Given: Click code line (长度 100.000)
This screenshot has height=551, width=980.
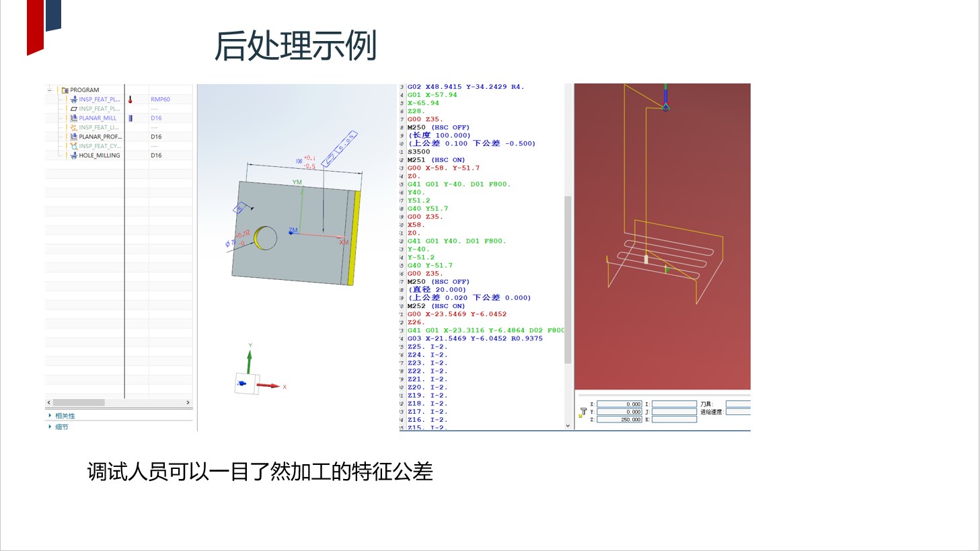Looking at the screenshot, I should 440,135.
